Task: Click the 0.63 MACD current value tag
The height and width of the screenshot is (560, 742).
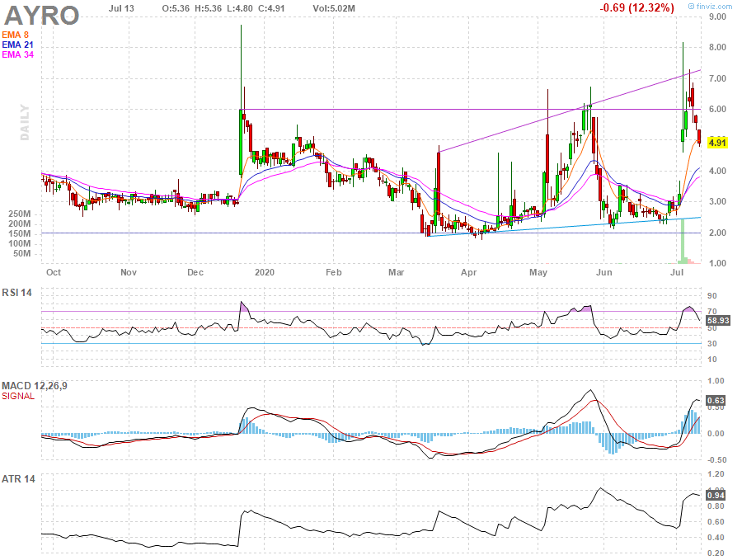Action: 716,401
